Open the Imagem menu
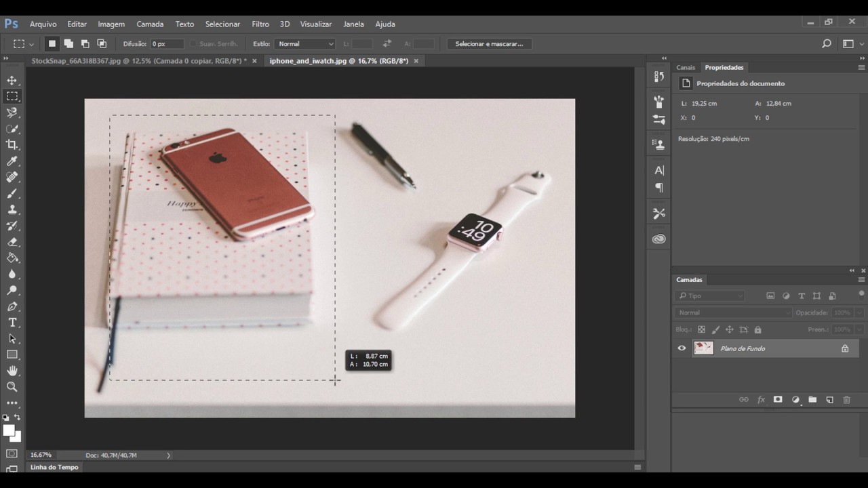The image size is (868, 488). [x=111, y=24]
